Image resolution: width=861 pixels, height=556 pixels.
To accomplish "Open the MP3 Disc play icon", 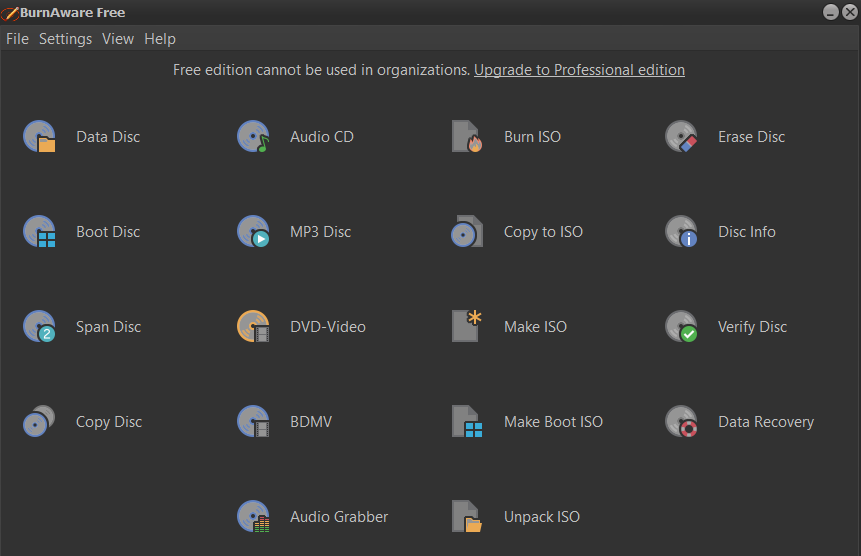I will [x=253, y=231].
